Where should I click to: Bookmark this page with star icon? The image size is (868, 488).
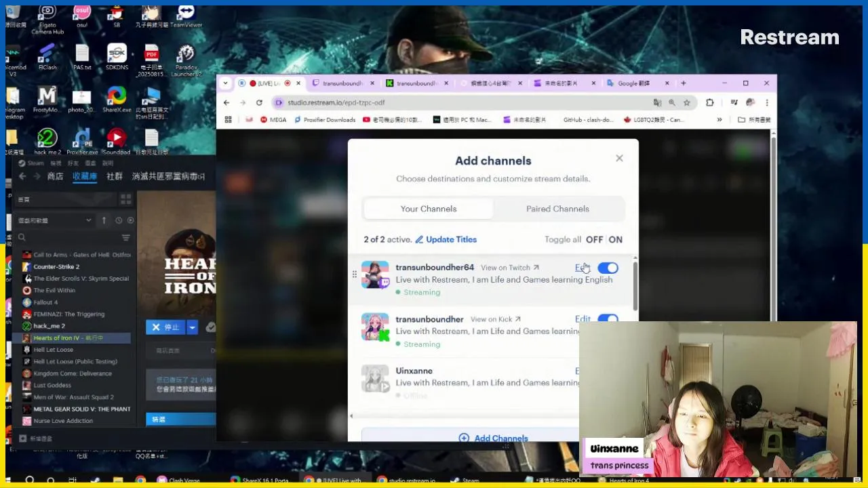pyautogui.click(x=687, y=102)
